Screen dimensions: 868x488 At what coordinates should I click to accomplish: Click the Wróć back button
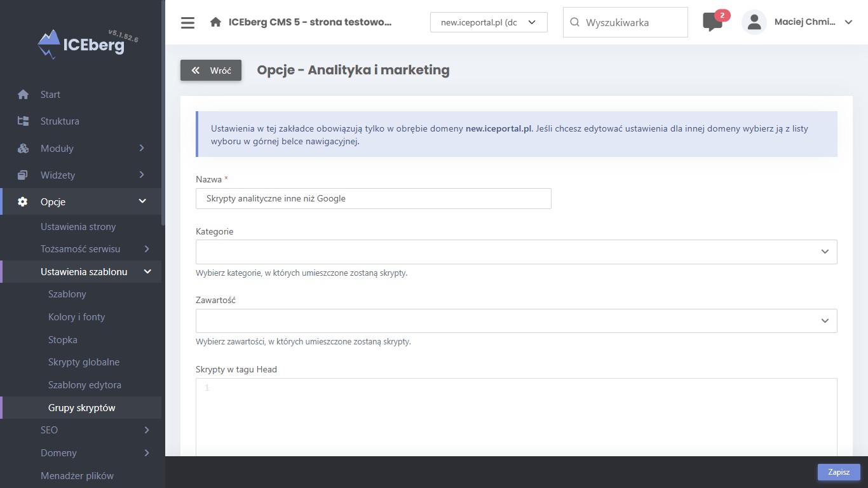coord(211,71)
